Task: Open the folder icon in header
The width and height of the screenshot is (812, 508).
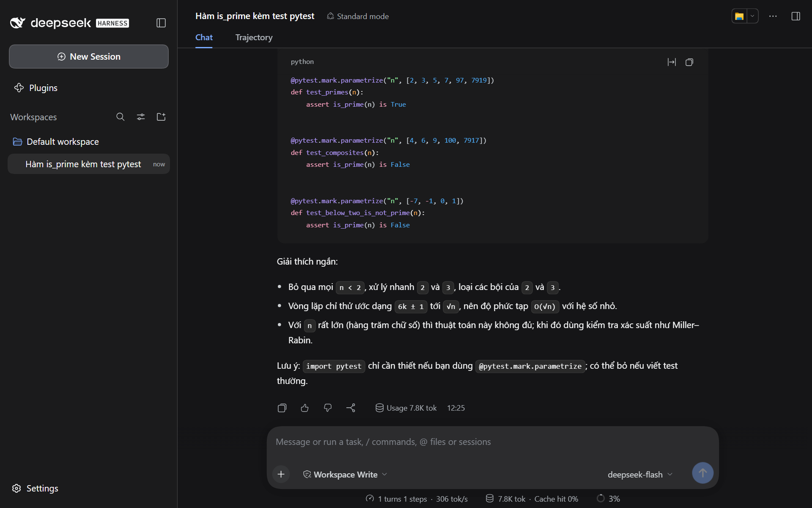Action: 739,17
